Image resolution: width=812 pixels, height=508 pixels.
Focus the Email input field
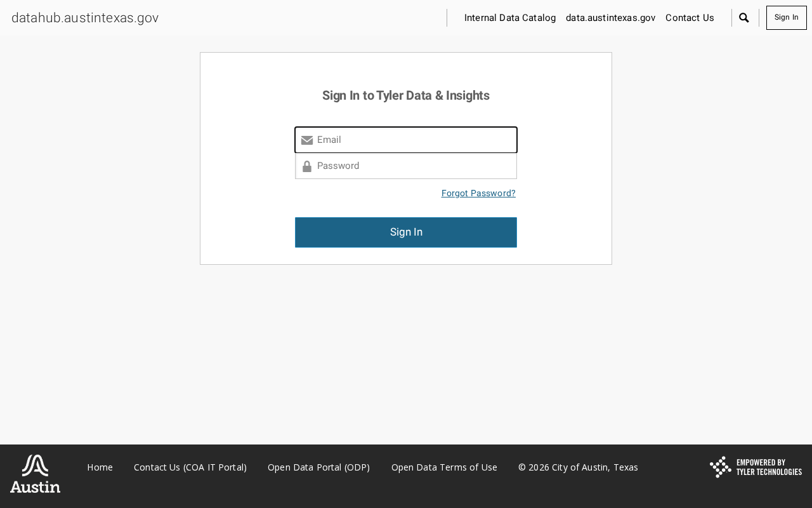tap(415, 140)
